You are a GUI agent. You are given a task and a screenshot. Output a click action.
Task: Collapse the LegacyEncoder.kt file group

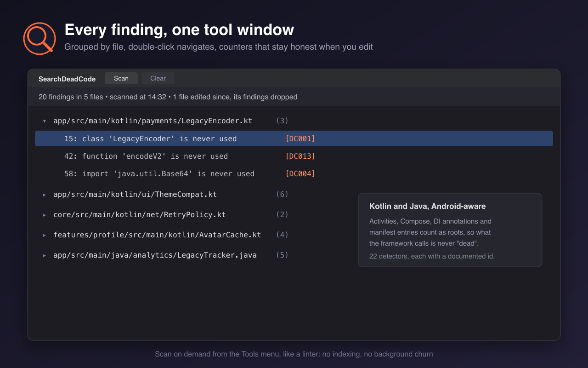tap(45, 121)
